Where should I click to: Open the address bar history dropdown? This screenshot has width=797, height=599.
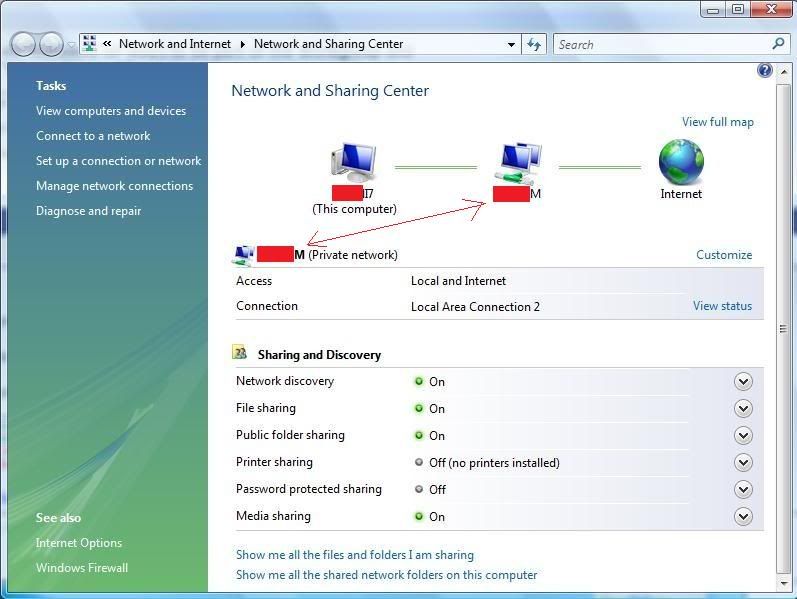511,44
